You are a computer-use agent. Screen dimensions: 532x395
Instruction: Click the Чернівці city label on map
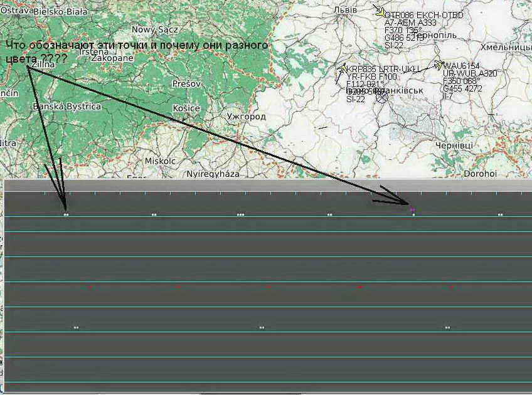point(456,145)
